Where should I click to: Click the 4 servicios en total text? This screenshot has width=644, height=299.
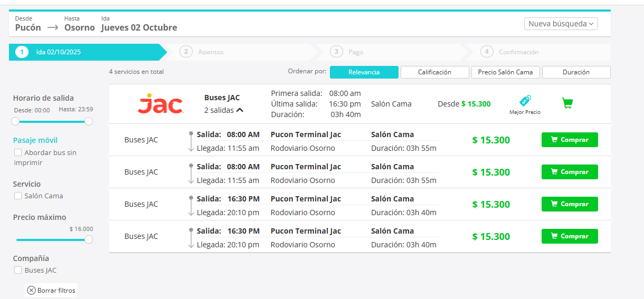(136, 72)
